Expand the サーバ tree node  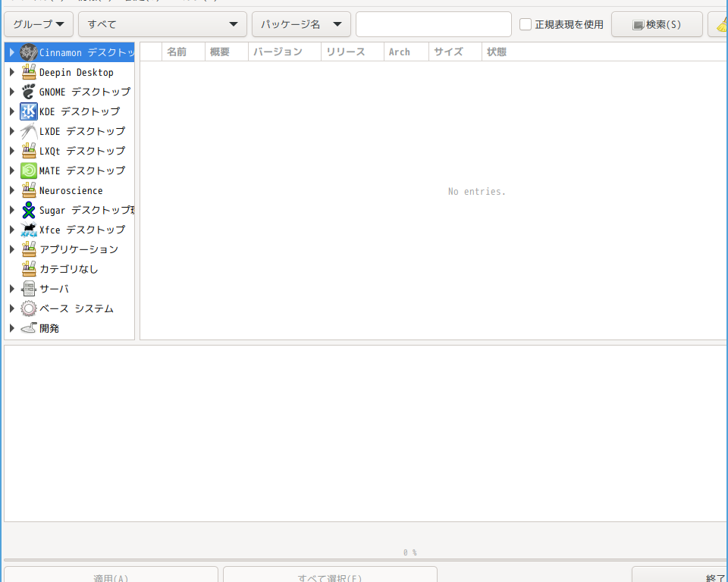12,289
